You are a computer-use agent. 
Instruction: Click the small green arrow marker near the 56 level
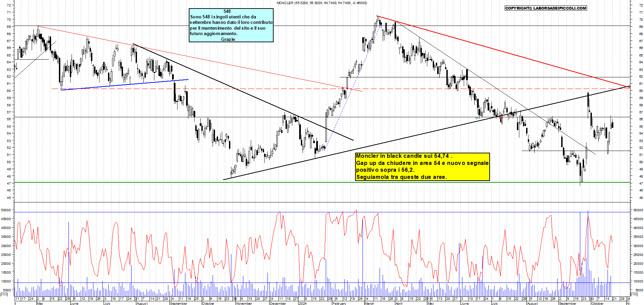tap(477, 118)
